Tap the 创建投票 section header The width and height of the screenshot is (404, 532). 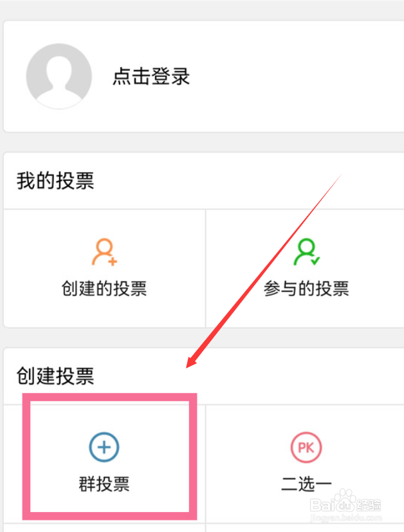[55, 376]
